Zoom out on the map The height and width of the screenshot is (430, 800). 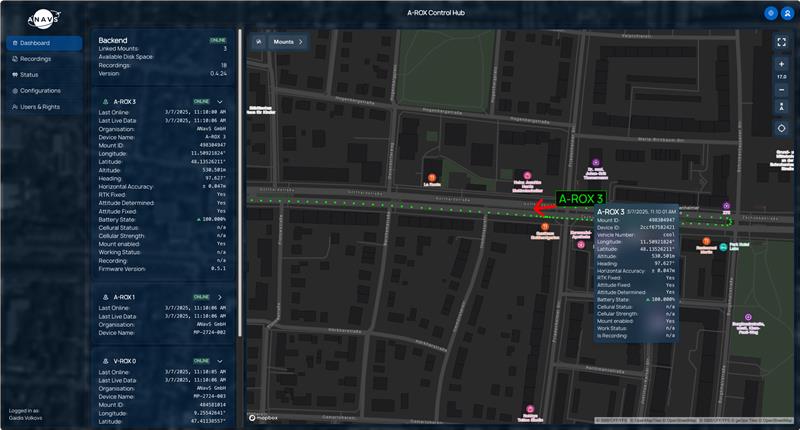pos(781,89)
